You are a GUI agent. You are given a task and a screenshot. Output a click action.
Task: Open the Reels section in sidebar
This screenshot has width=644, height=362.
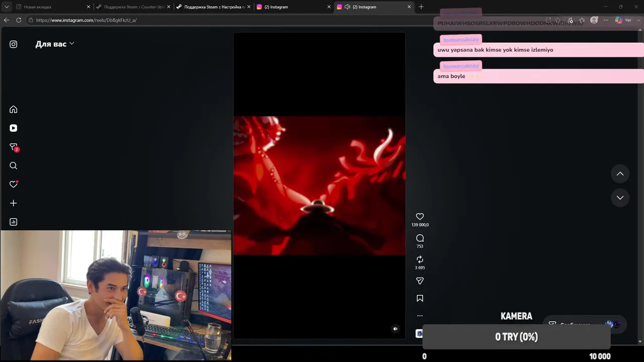(x=14, y=128)
